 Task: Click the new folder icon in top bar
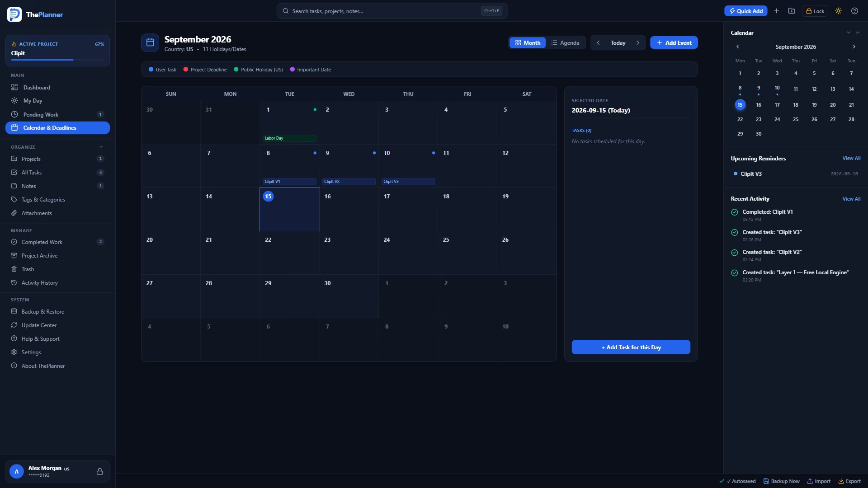click(x=792, y=11)
